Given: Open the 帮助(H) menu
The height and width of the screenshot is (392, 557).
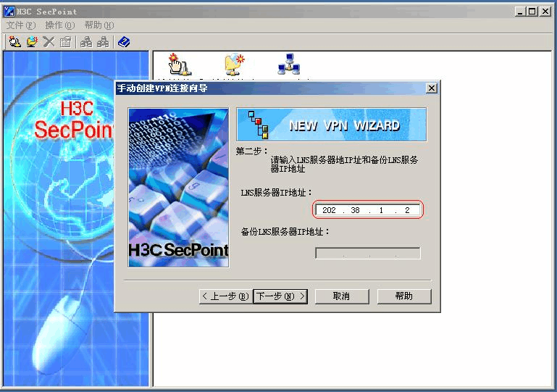Looking at the screenshot, I should (99, 25).
